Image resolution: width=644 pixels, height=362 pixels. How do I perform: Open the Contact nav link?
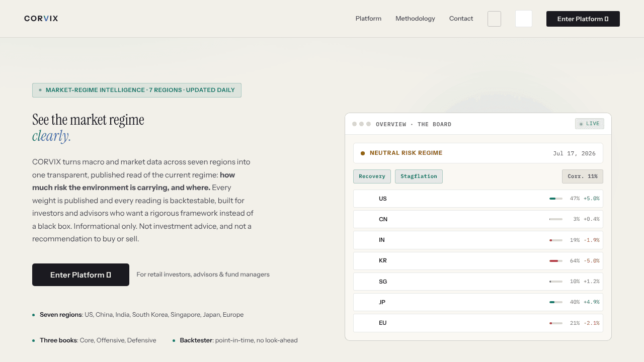coord(461,19)
